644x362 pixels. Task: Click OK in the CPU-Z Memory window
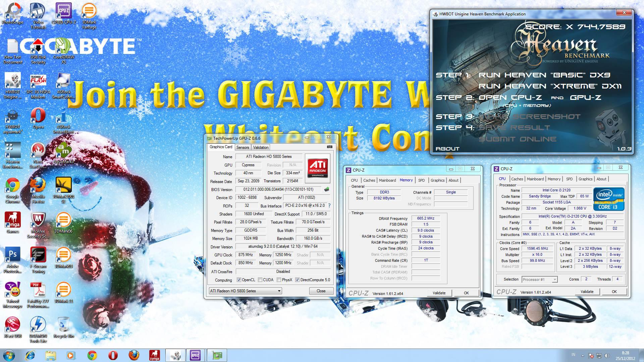pos(466,293)
